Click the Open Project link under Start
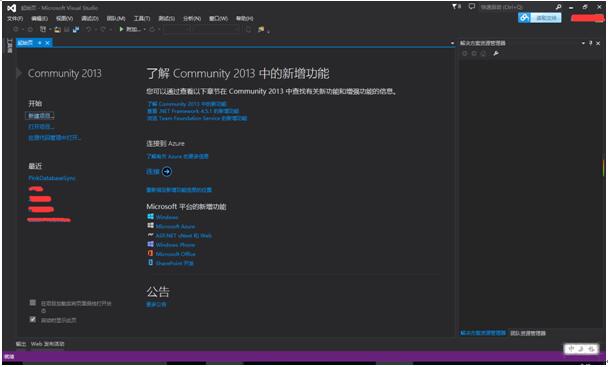The image size is (608, 367). click(40, 126)
